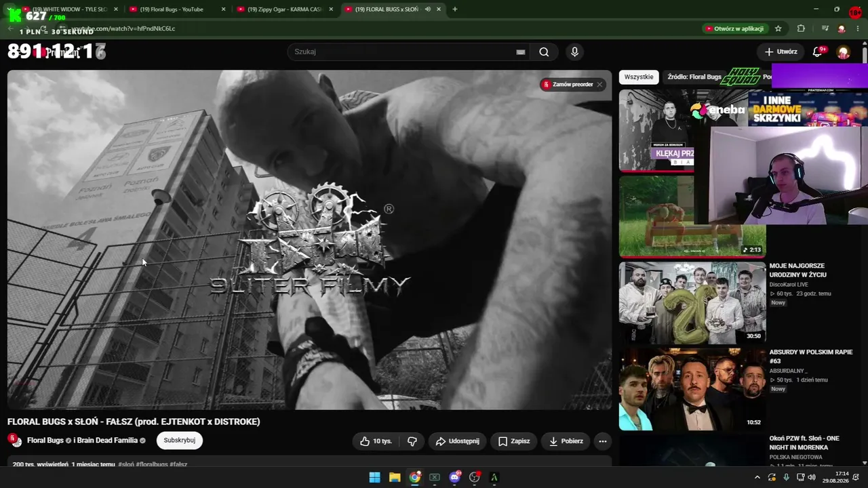This screenshot has height=488, width=868.
Task: Search YouTube with the magnifier icon
Action: (544, 52)
